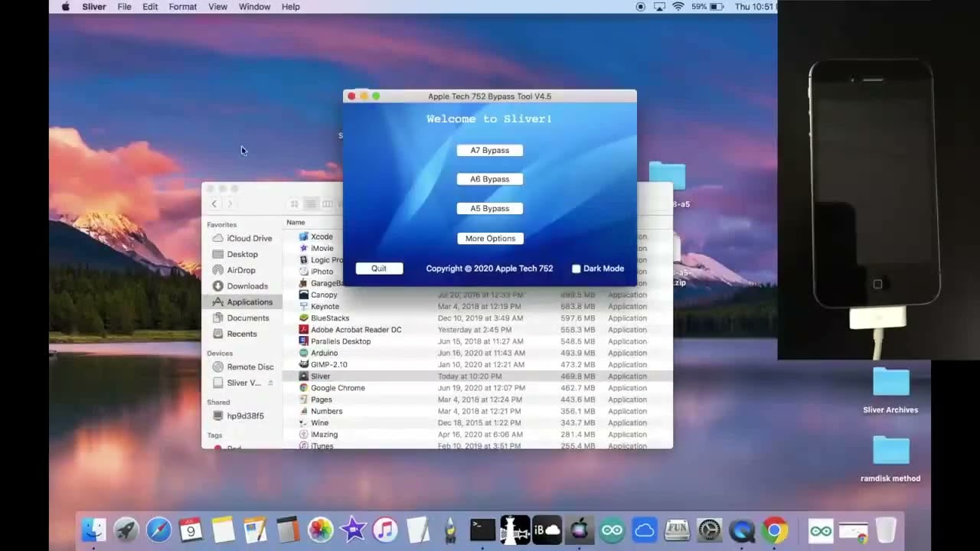Choose the A6 Bypass button

point(490,179)
